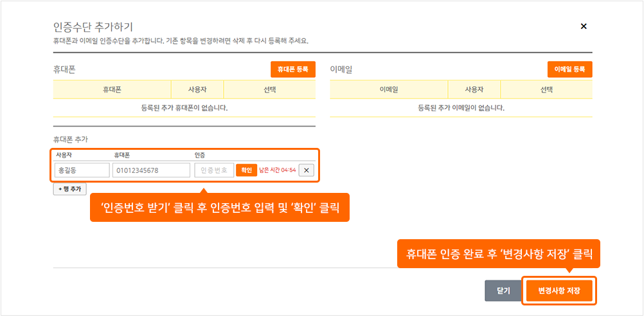The width and height of the screenshot is (644, 317).
Task: Click the text 등록된 추가 이메일이 없습니다.
Action: (461, 108)
